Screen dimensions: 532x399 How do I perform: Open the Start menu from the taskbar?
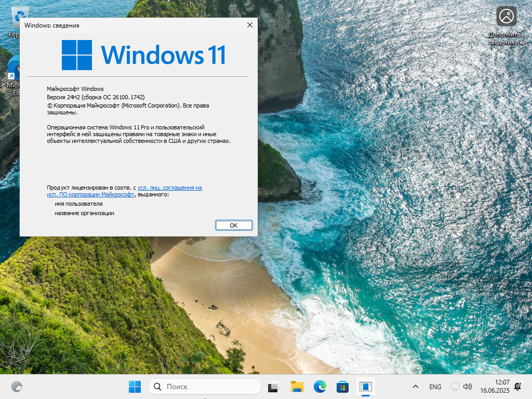pyautogui.click(x=135, y=387)
